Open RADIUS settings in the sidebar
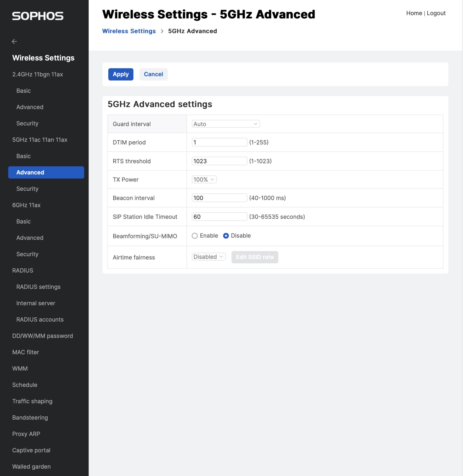 (38, 287)
